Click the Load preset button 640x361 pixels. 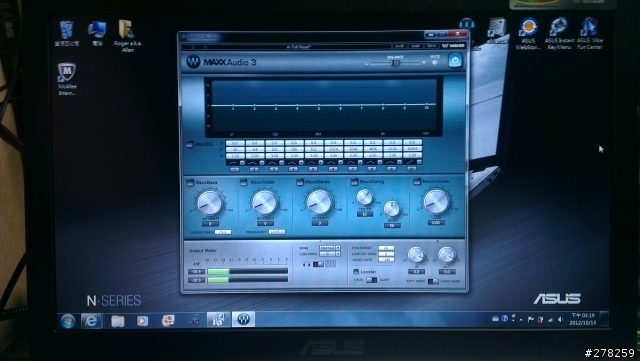click(x=415, y=46)
